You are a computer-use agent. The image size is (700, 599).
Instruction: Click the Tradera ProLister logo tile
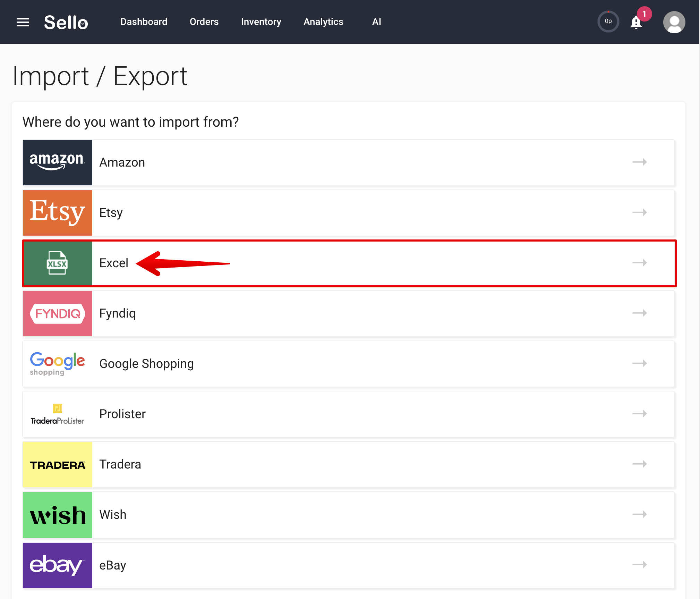(x=58, y=414)
